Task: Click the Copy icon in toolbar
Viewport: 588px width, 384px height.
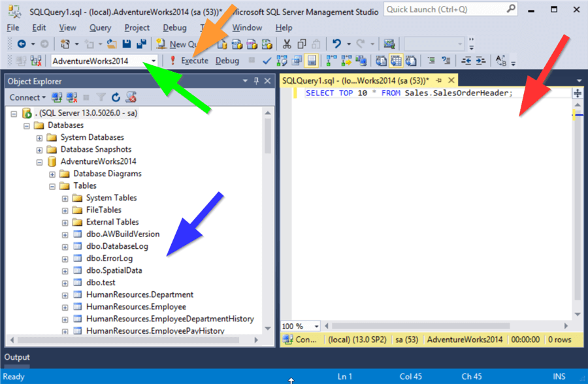Action: click(302, 44)
